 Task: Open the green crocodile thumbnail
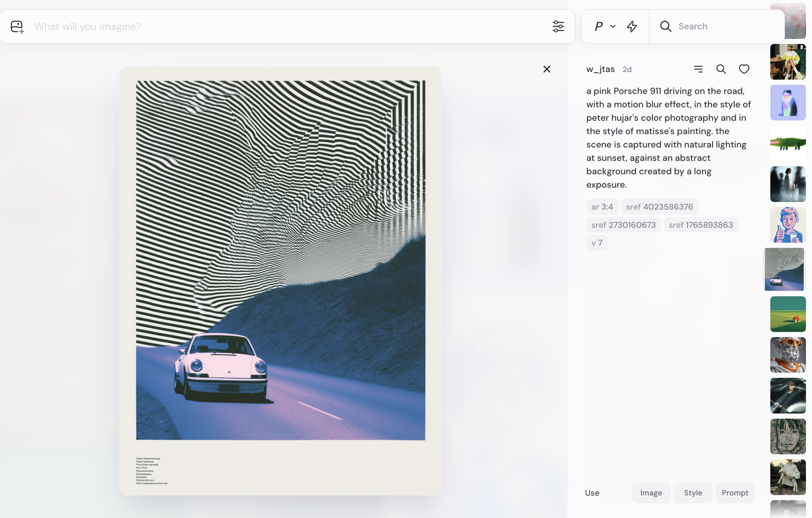coord(788,143)
